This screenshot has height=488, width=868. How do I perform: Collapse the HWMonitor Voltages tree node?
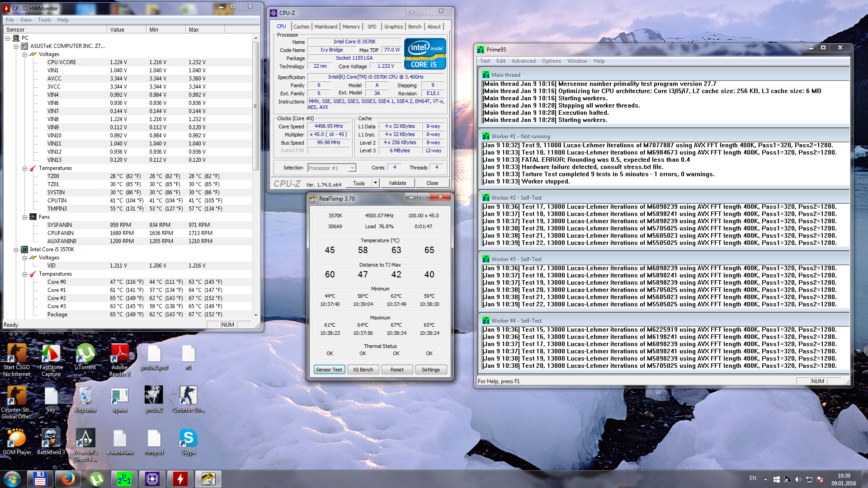[25, 54]
